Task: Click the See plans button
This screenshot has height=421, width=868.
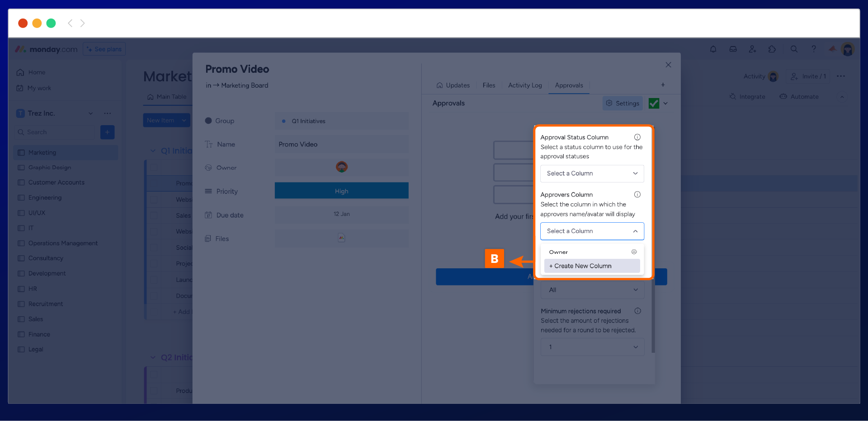Action: coord(104,49)
